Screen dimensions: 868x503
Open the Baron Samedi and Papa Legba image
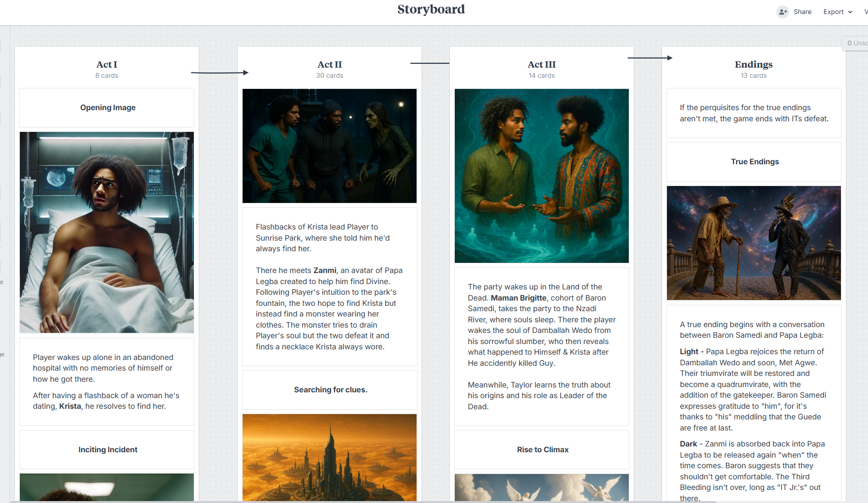[753, 243]
